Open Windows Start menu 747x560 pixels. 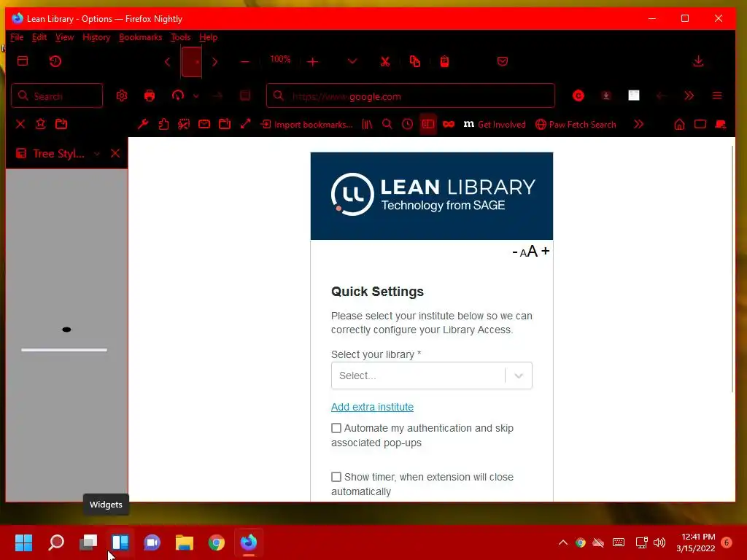(23, 542)
